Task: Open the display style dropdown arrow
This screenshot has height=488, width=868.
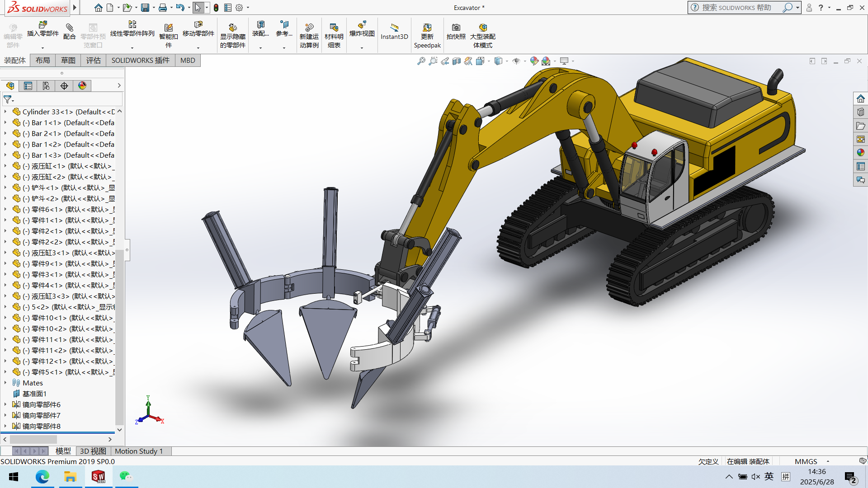Action: (x=507, y=61)
